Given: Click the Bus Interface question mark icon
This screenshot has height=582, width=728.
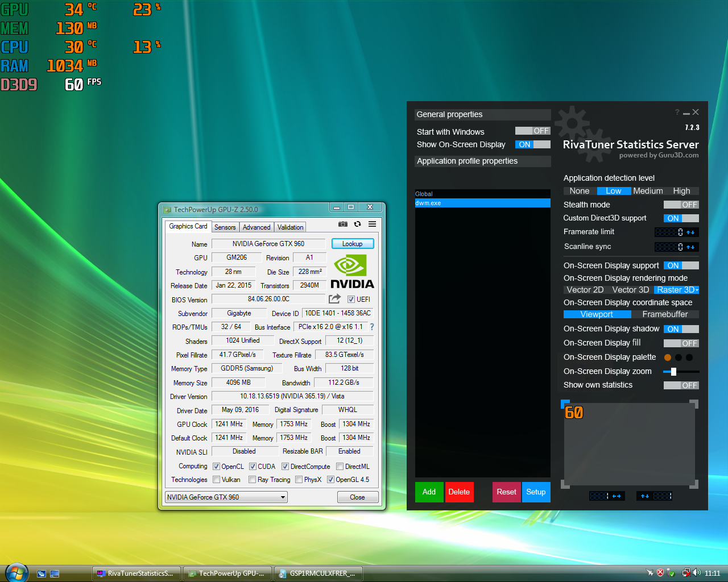Looking at the screenshot, I should (372, 327).
